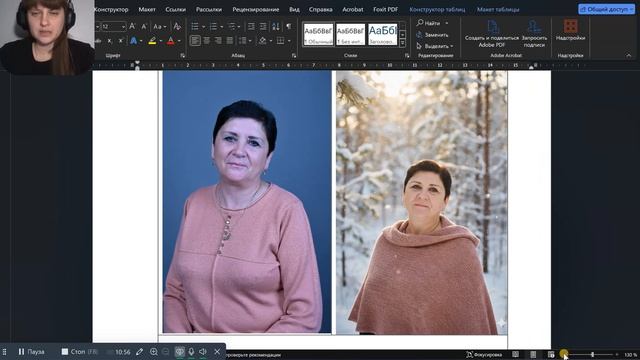This screenshot has height=360, width=640.
Task: Insert multilevel list
Action: [232, 27]
